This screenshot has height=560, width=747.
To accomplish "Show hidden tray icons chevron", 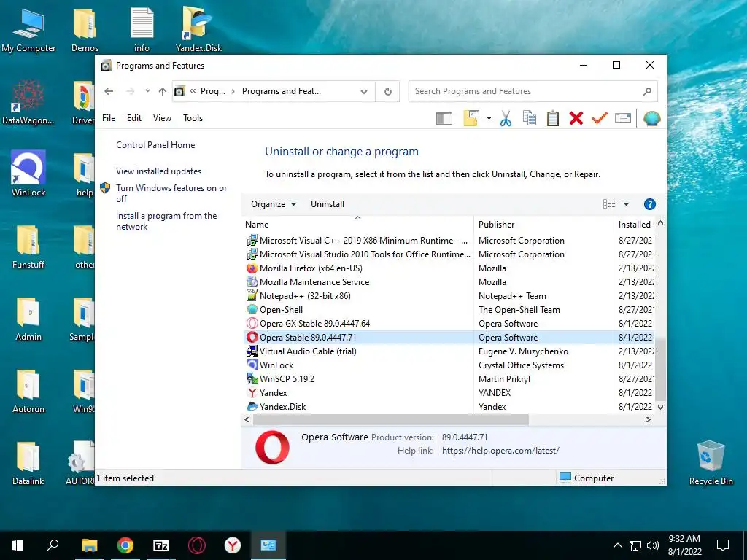I will pos(617,545).
